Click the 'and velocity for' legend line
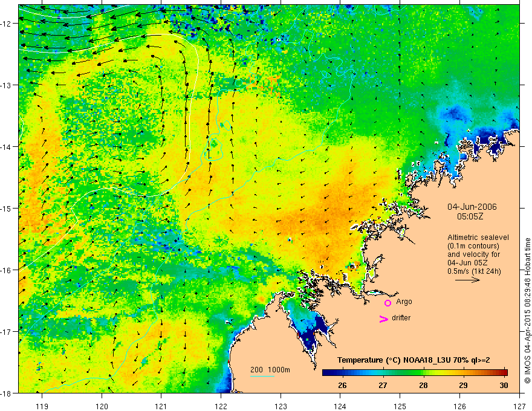The image size is (532, 411). [473, 254]
